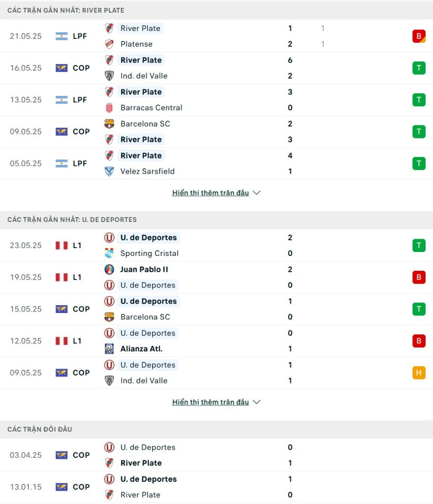Click the Juan Pablo II club crest
Image resolution: width=433 pixels, height=504 pixels.
109,269
